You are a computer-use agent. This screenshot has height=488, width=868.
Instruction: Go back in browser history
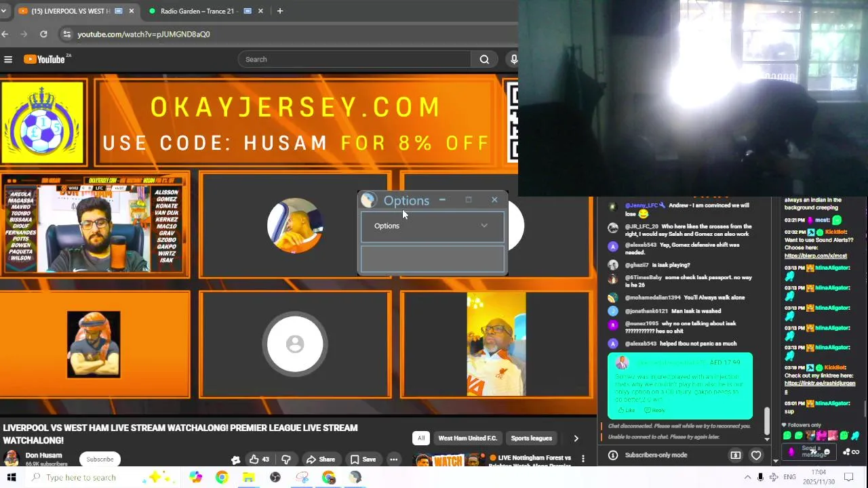pos(5,34)
